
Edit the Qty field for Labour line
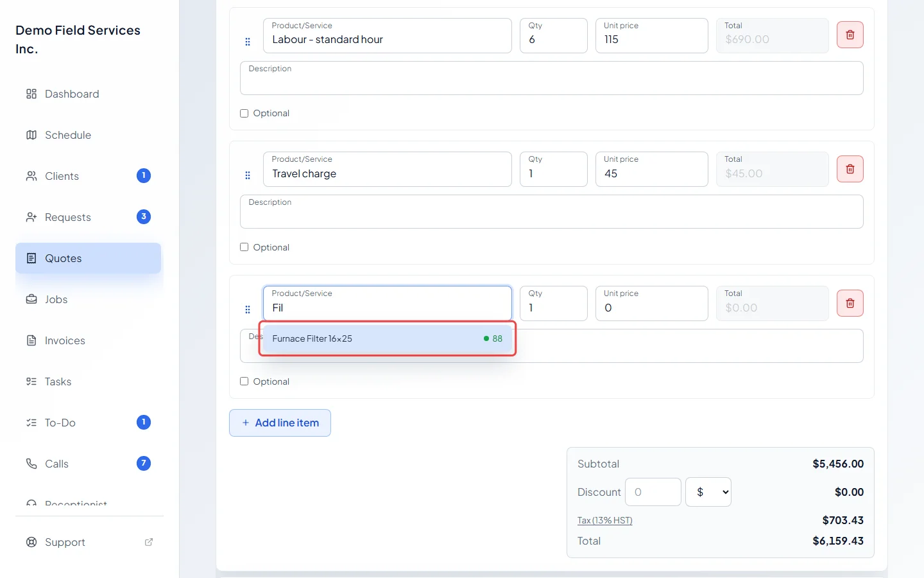point(554,35)
